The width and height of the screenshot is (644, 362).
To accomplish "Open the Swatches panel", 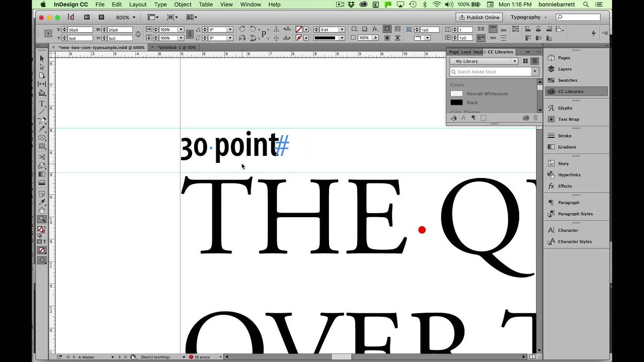I will coord(567,80).
